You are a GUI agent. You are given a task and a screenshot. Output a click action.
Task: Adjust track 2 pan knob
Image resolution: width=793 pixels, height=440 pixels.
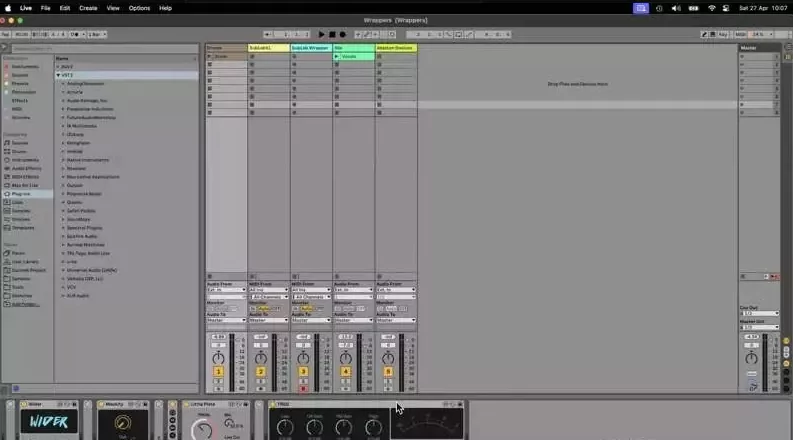[x=260, y=357]
